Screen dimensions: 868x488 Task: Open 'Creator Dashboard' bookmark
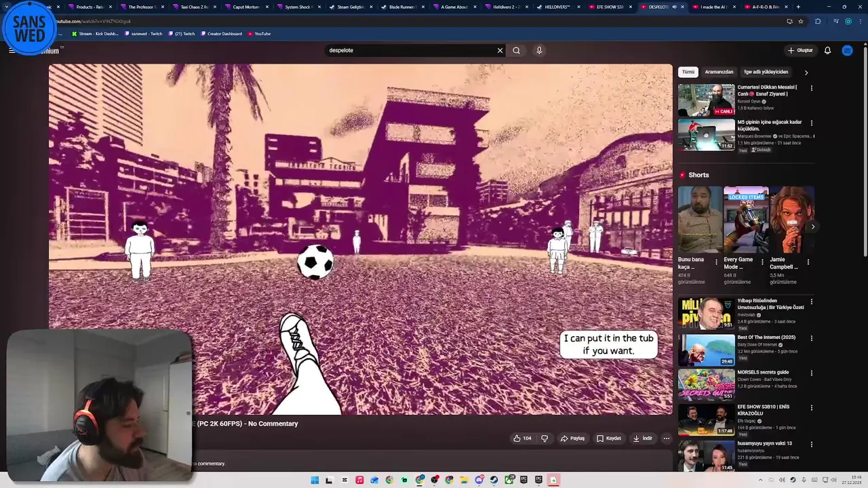coord(221,33)
